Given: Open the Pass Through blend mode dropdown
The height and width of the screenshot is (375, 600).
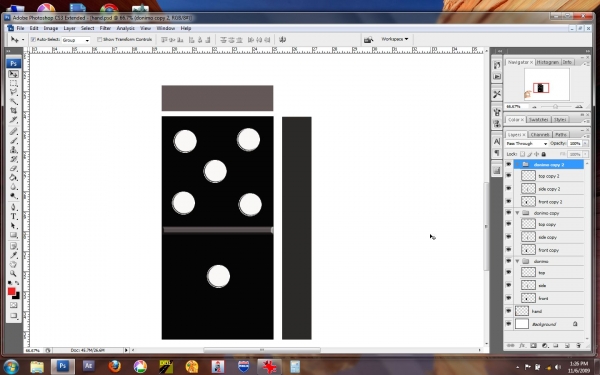Looking at the screenshot, I should click(527, 143).
